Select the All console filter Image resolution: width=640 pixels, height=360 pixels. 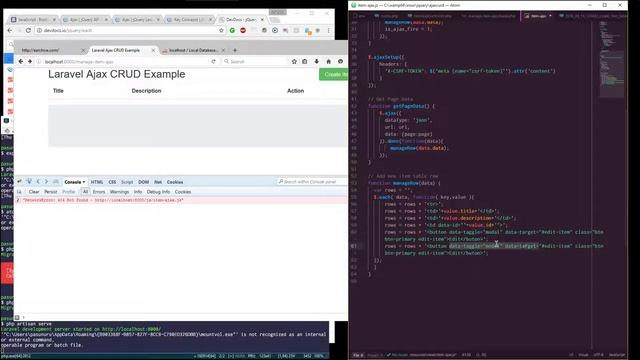click(85, 192)
